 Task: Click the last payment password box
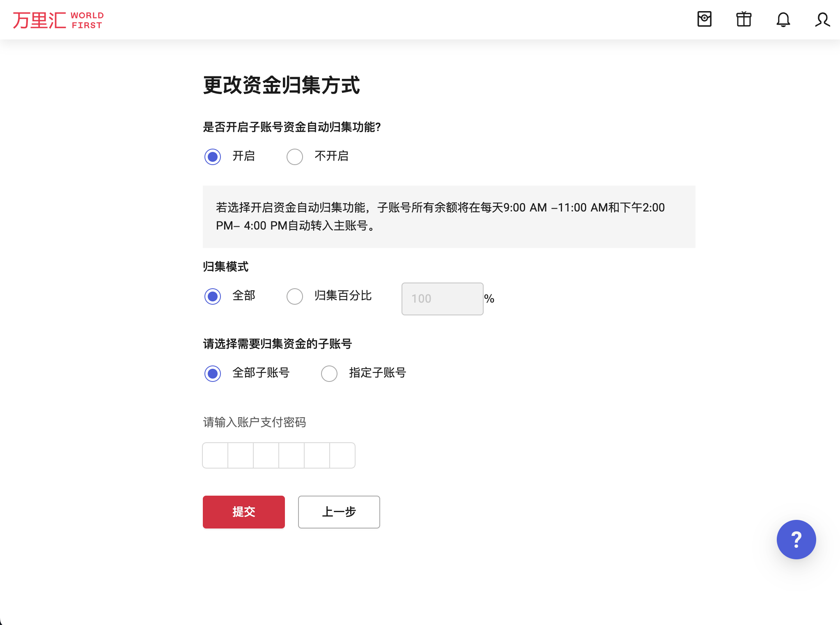(342, 455)
